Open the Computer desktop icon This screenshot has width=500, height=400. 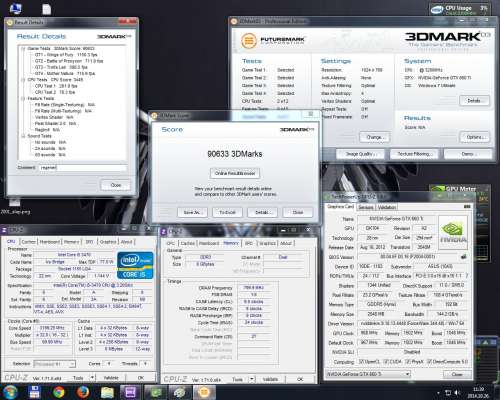(15, 8)
